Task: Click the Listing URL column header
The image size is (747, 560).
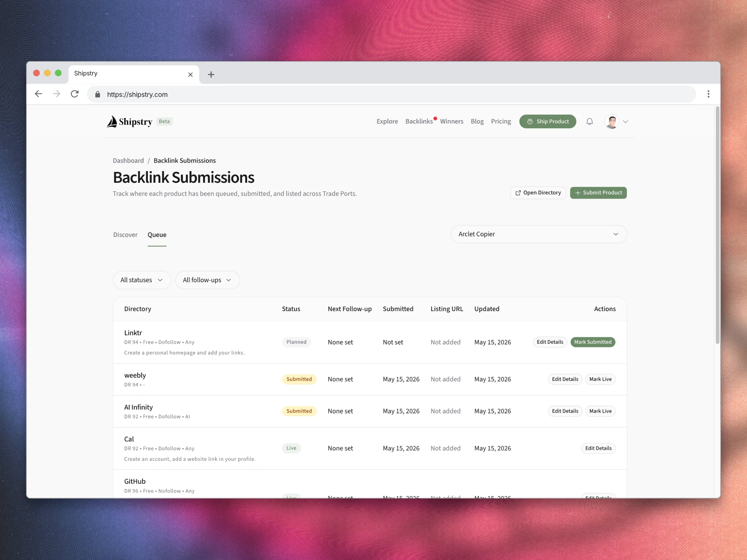Action: click(447, 309)
